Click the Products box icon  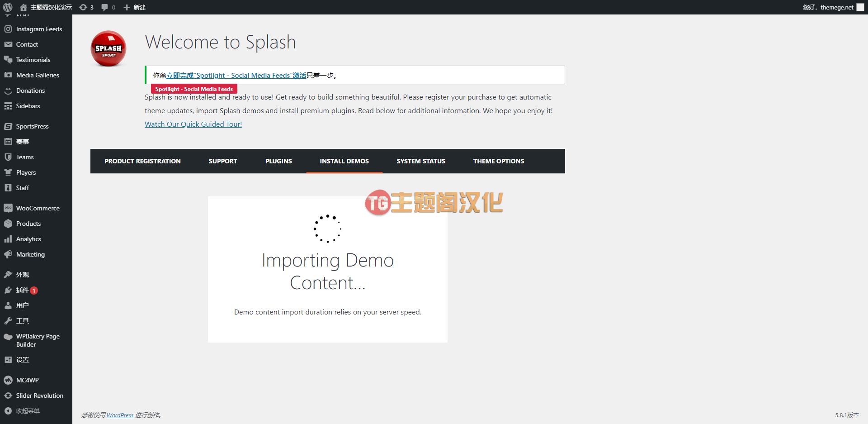(x=8, y=224)
